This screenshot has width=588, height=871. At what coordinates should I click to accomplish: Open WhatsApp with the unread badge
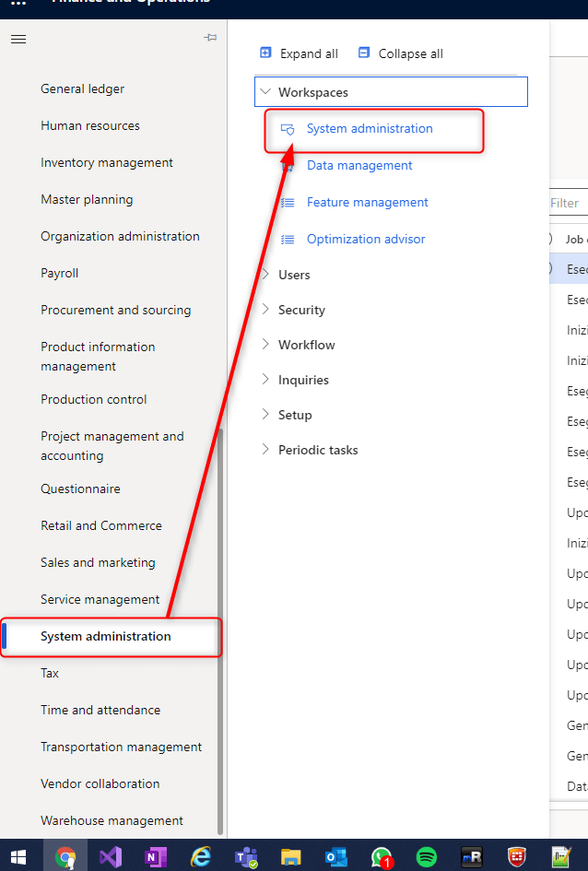(382, 856)
